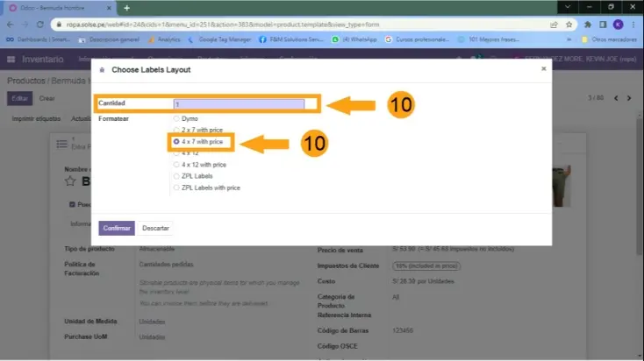Bookmark this page with the star icon
Viewport: 644px width, 361px height.
click(569, 25)
